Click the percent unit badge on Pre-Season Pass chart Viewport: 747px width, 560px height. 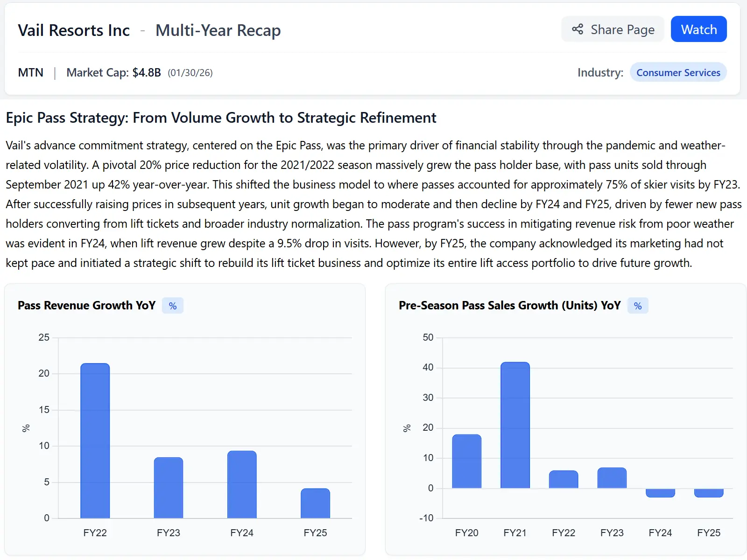(637, 306)
